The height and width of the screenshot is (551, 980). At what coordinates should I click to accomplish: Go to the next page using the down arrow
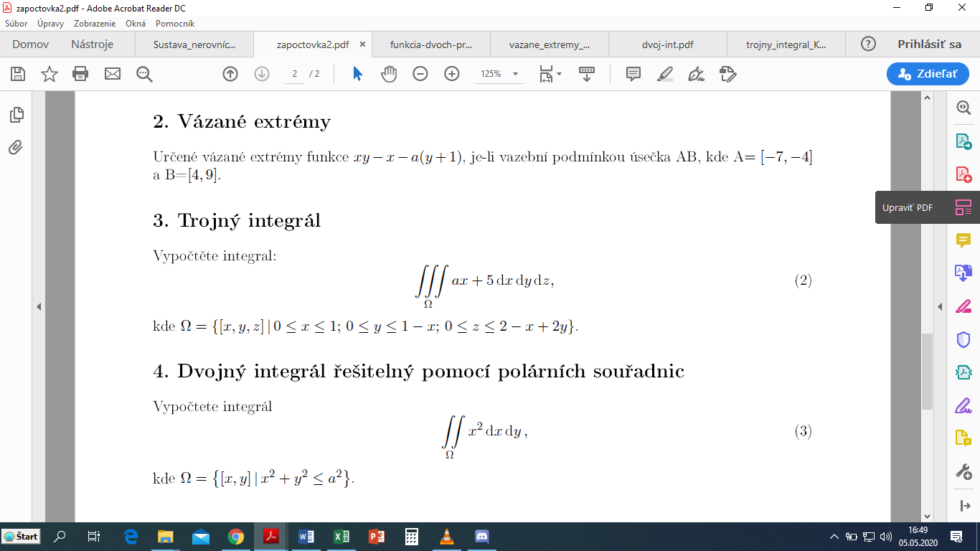pyautogui.click(x=262, y=74)
